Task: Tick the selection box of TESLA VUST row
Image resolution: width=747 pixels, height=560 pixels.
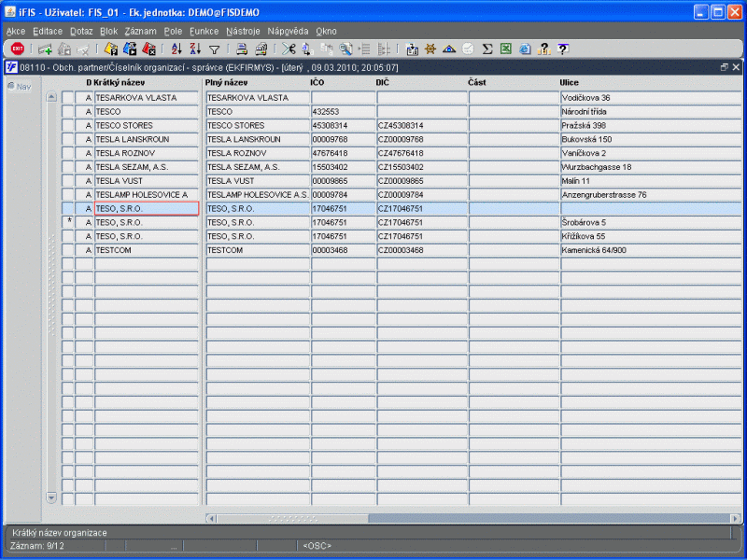Action: (x=67, y=180)
